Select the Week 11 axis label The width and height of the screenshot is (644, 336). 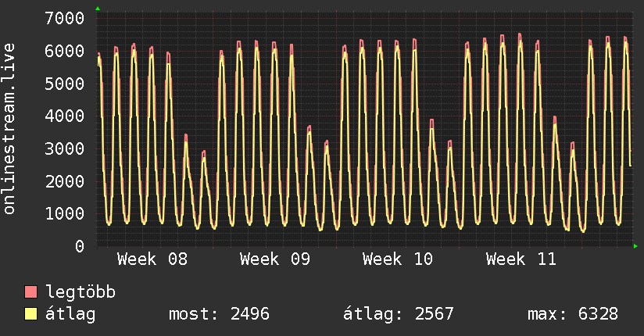pyautogui.click(x=521, y=259)
